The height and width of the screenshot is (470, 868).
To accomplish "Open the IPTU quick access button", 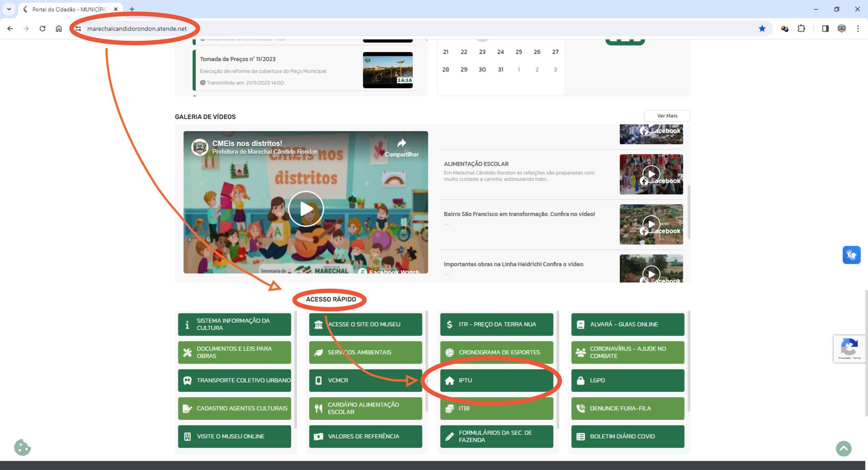I will click(496, 380).
